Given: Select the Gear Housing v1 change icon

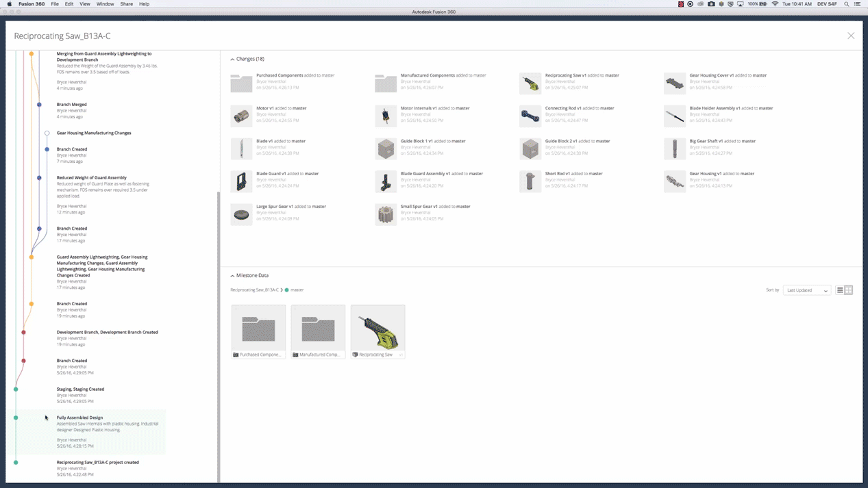Looking at the screenshot, I should [x=674, y=181].
